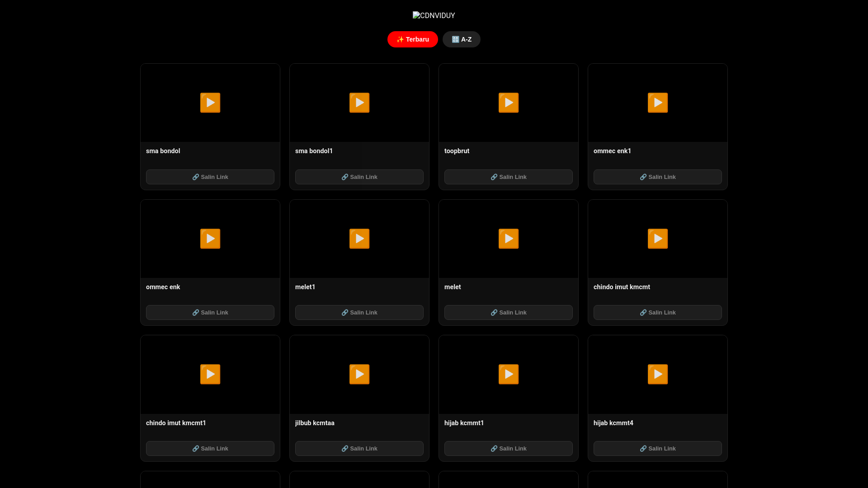Image resolution: width=868 pixels, height=488 pixels.
Task: Click Salin Link under "ommec enk1"
Action: pyautogui.click(x=658, y=177)
